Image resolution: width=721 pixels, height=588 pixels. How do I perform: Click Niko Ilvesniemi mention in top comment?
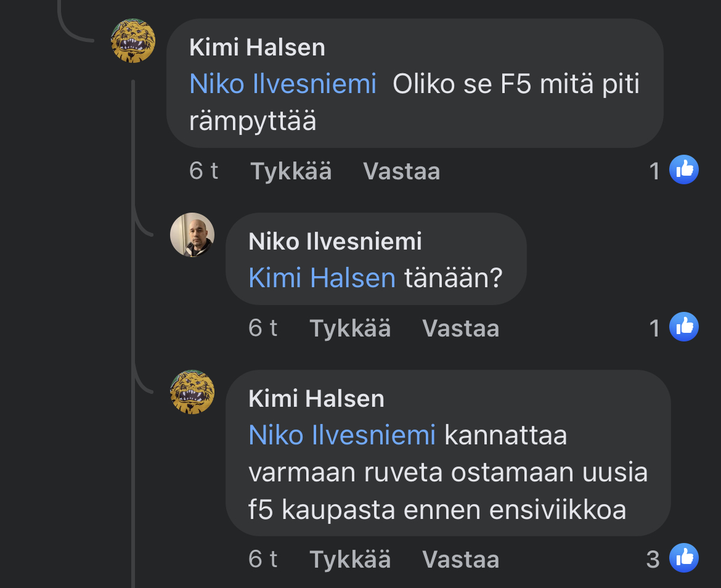283,84
